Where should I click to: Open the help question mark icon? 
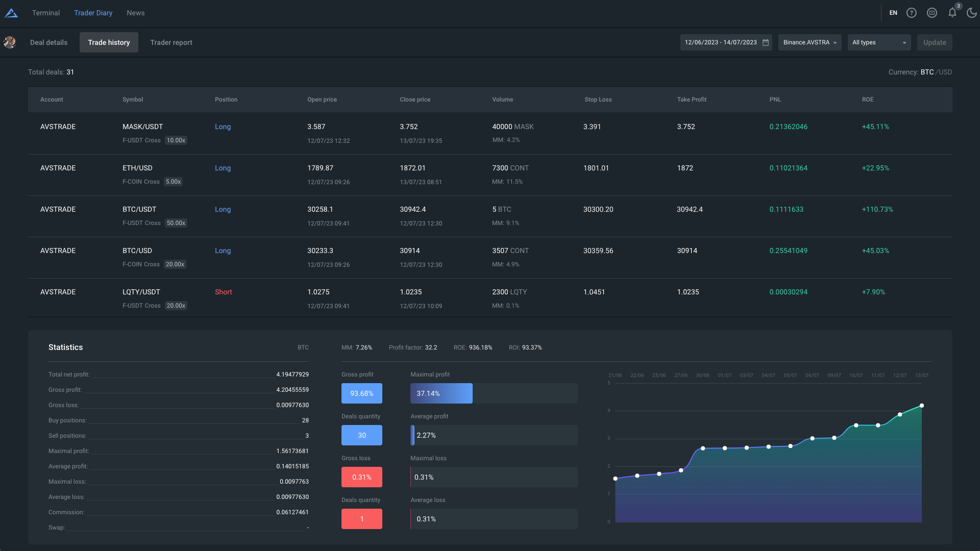(x=911, y=13)
